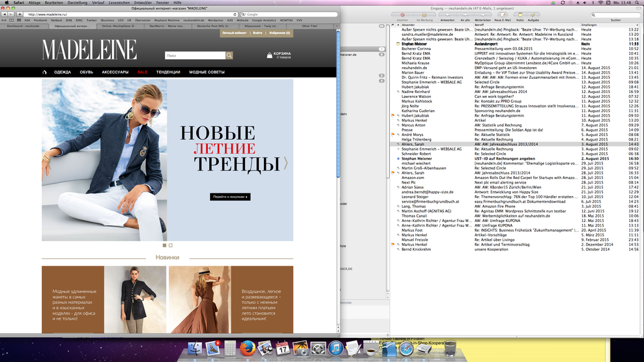644x362 pixels.
Task: Open the Ablage menu
Action: (x=34, y=3)
